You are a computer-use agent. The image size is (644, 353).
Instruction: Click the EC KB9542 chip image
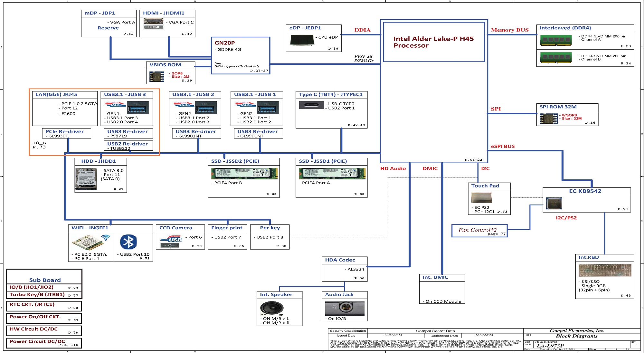(554, 203)
